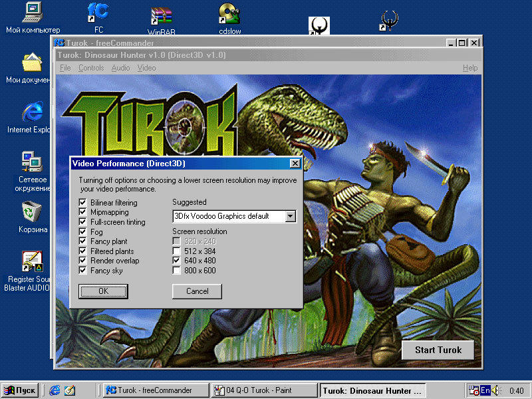Click the En language indicator in tray
This screenshot has width=532, height=399.
(485, 390)
